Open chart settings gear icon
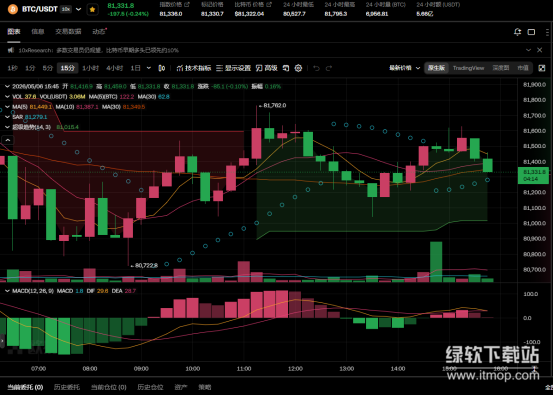 299,68
